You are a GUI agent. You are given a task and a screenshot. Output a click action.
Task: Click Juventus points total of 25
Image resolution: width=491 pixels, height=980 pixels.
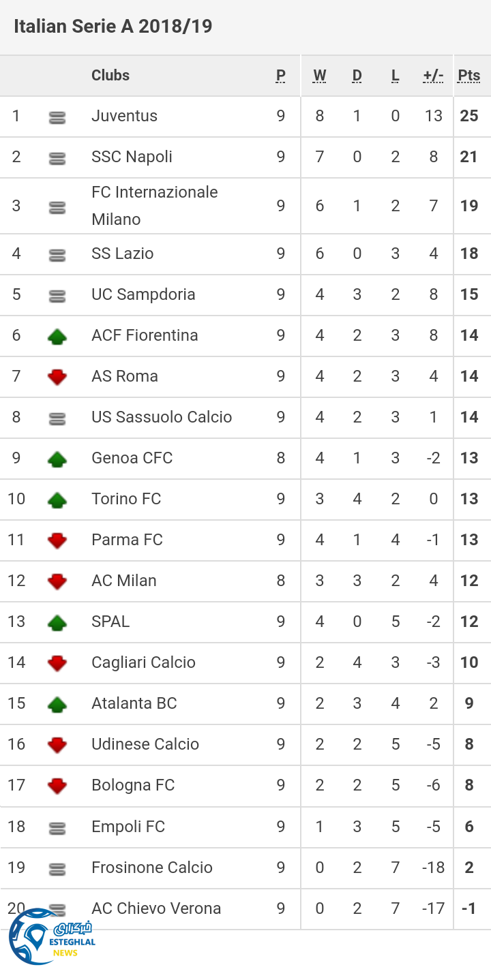click(469, 116)
